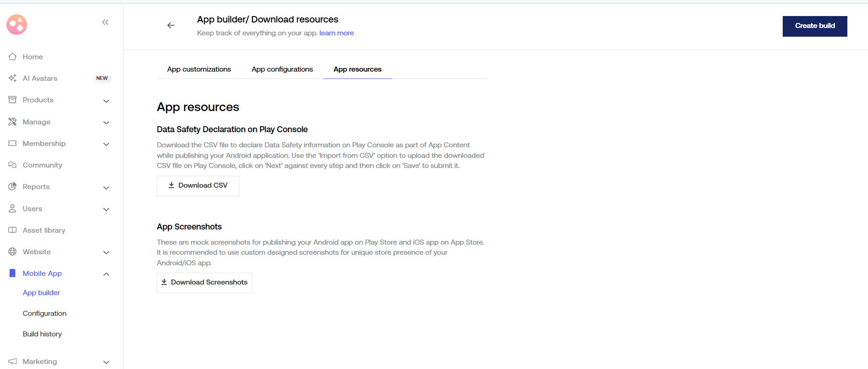Collapse the Mobile App section chevron
The height and width of the screenshot is (369, 868).
[x=106, y=274]
